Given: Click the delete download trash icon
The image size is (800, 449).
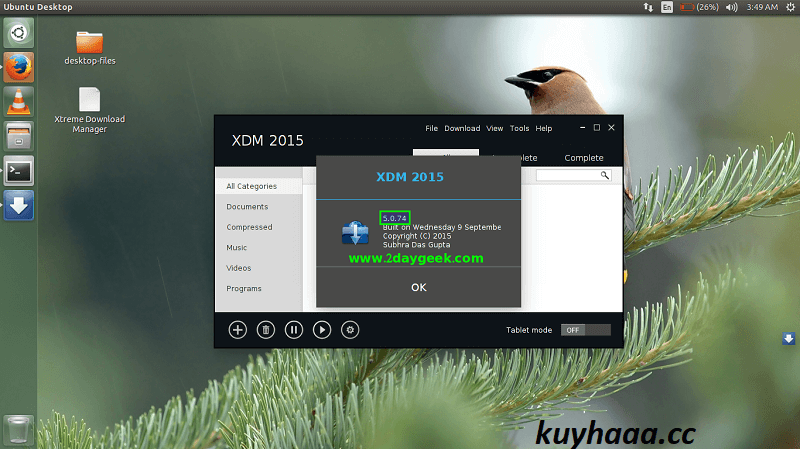Looking at the screenshot, I should click(266, 330).
